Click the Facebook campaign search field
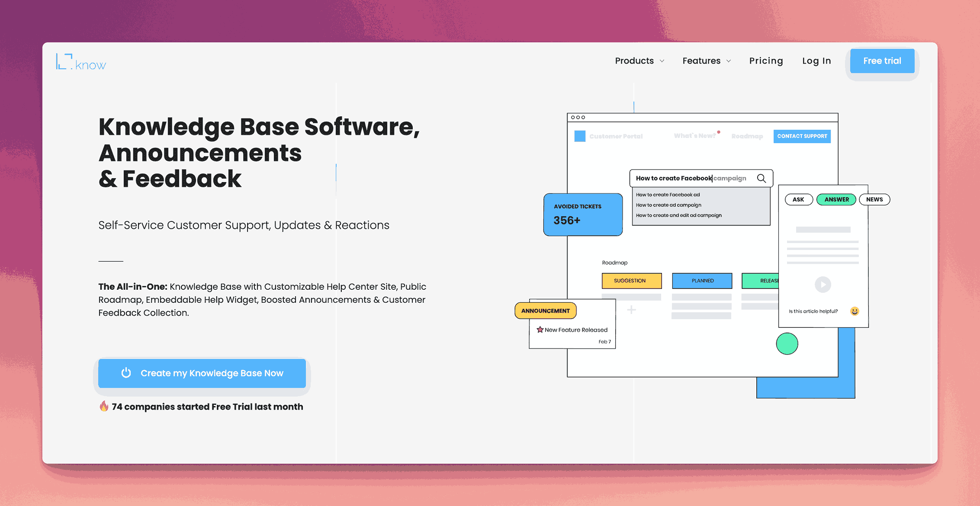Viewport: 980px width, 506px height. [701, 178]
